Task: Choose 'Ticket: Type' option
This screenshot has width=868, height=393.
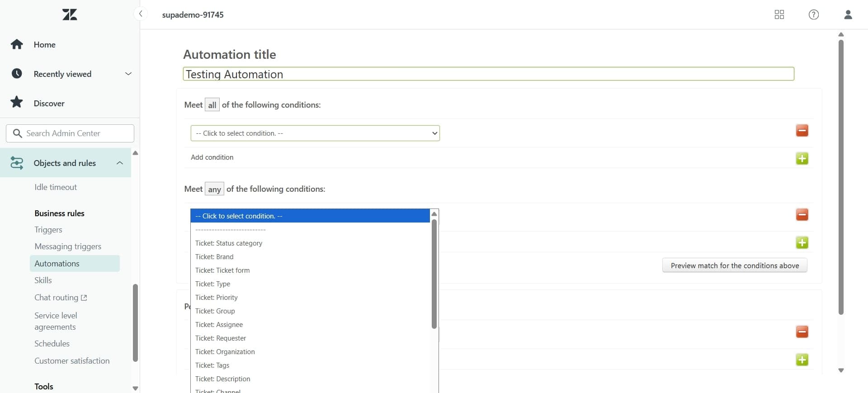Action: (x=212, y=284)
